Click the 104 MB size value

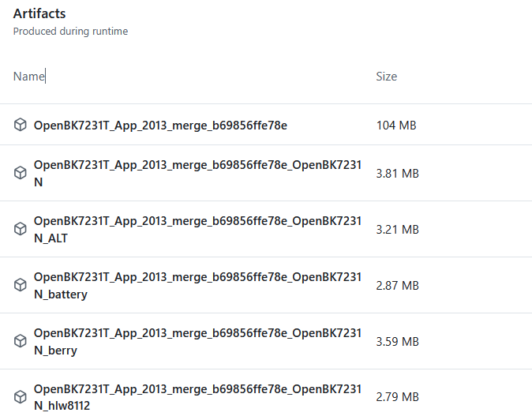[396, 125]
